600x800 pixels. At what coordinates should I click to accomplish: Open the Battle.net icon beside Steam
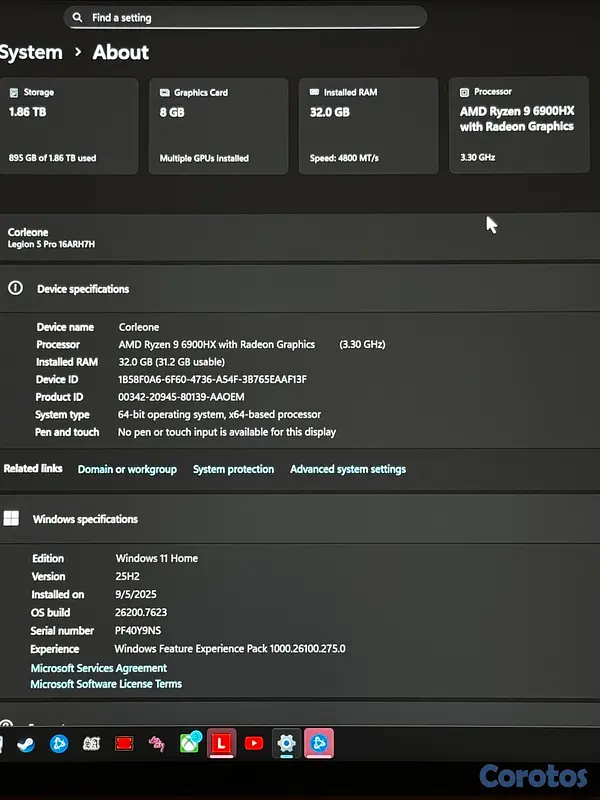coord(59,743)
